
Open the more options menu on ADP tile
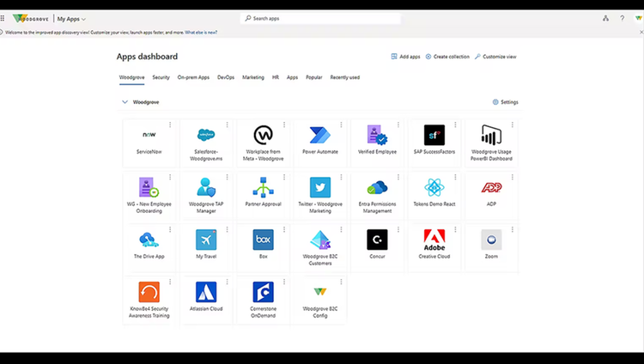513,177
